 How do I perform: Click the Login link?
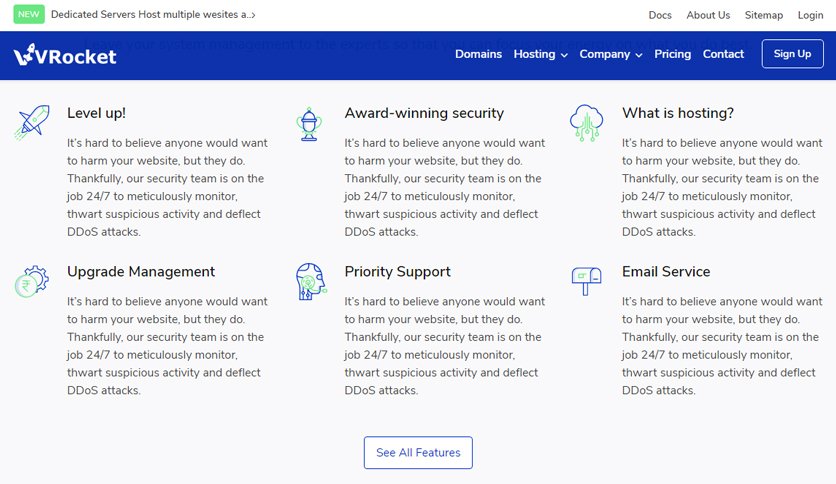[x=810, y=15]
